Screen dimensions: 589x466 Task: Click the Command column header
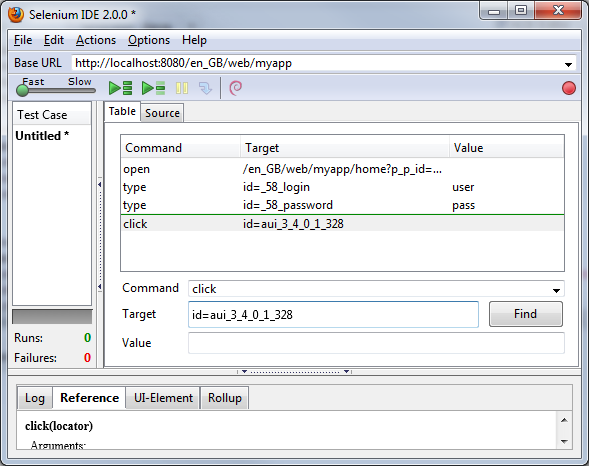[x=180, y=148]
